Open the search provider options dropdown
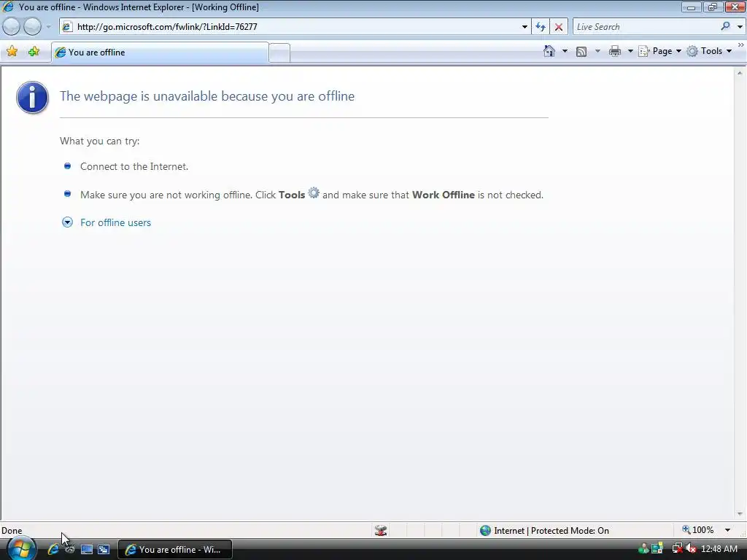747x560 pixels. pos(740,27)
